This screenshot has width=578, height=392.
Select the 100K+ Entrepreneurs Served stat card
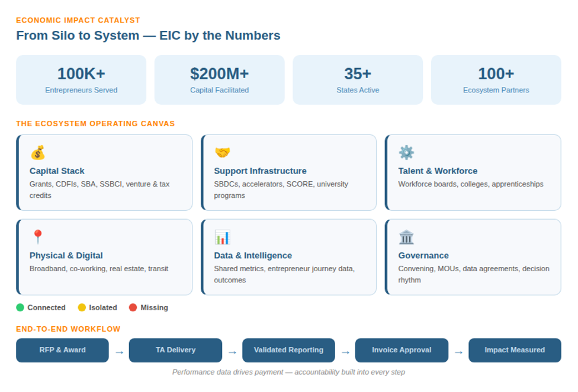[x=81, y=79]
